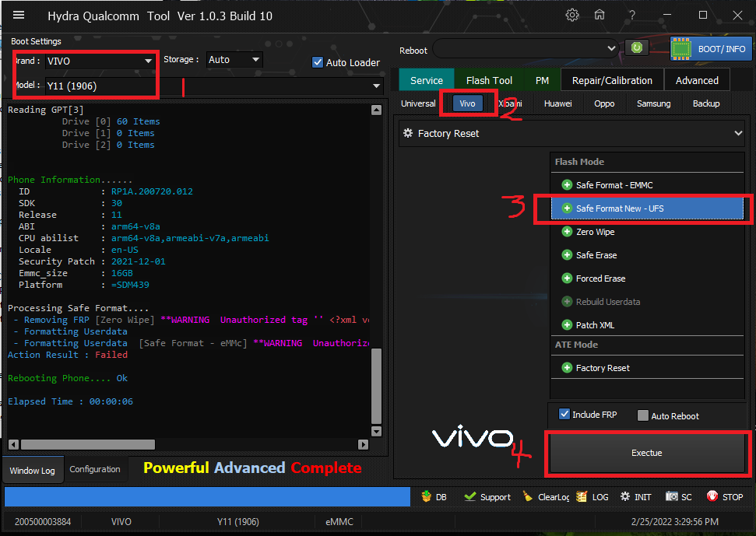The height and width of the screenshot is (536, 756).
Task: Open LOG from bottom toolbar
Action: (x=592, y=496)
